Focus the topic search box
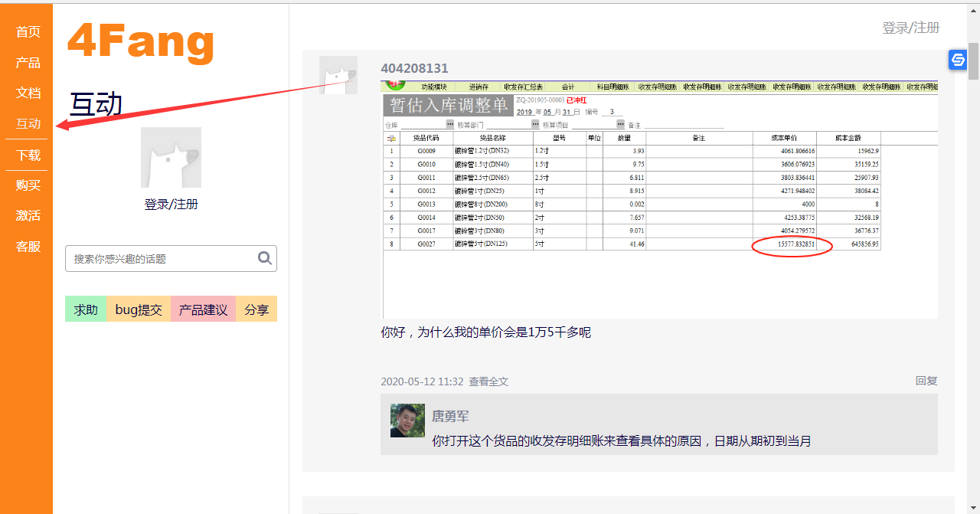Viewport: 980px width, 514px height. (x=171, y=258)
